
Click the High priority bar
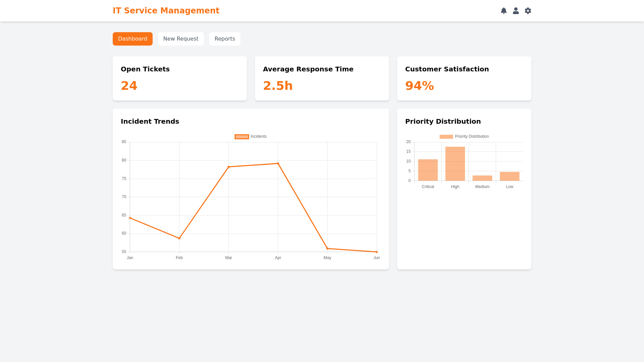pos(455,164)
